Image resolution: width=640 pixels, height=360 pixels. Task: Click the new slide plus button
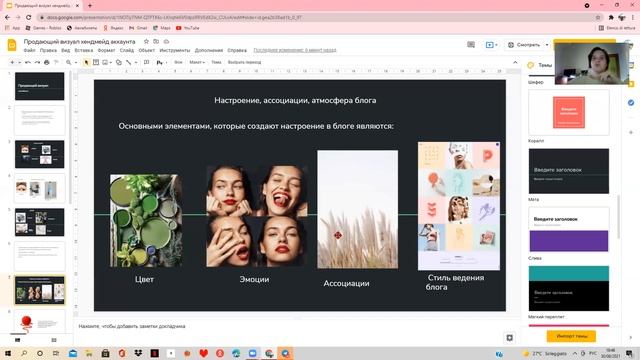pos(12,62)
